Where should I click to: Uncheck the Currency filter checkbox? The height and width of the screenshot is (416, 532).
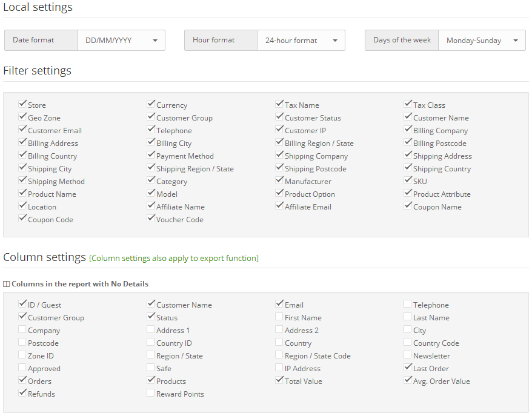pyautogui.click(x=151, y=104)
